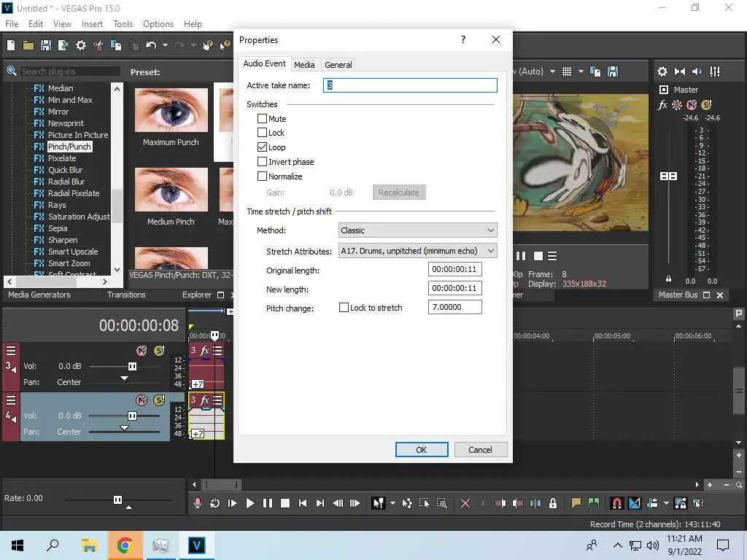Cancel the Properties dialog
The width and height of the screenshot is (747, 560).
[x=480, y=449]
